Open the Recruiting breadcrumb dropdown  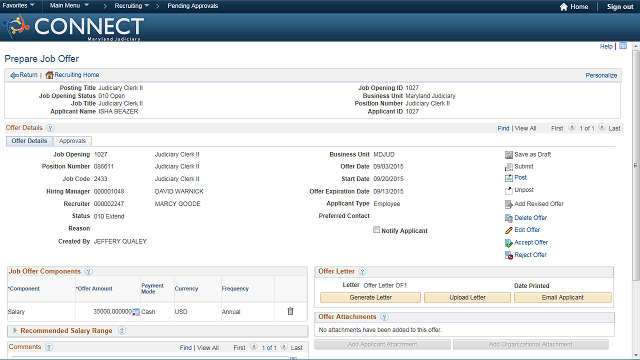(131, 6)
